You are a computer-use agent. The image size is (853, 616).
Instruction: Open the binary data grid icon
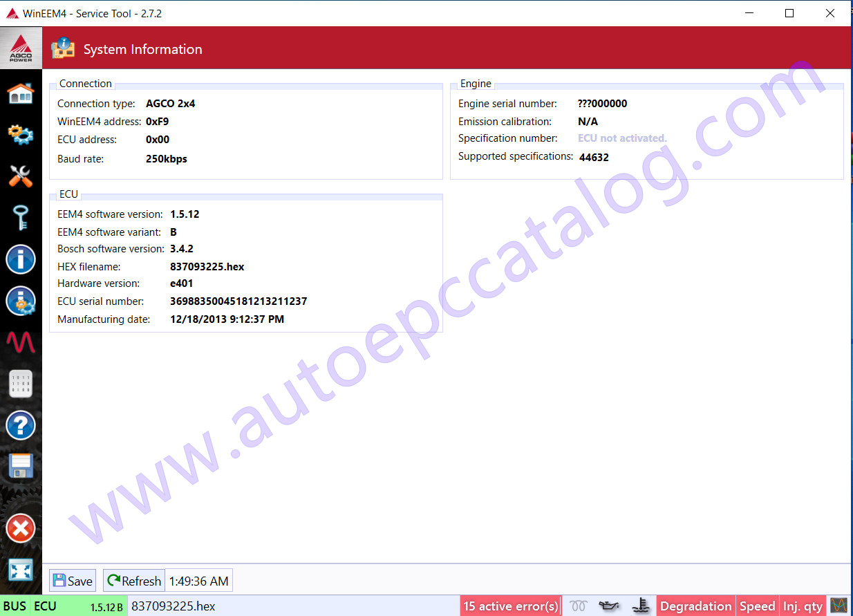point(21,384)
